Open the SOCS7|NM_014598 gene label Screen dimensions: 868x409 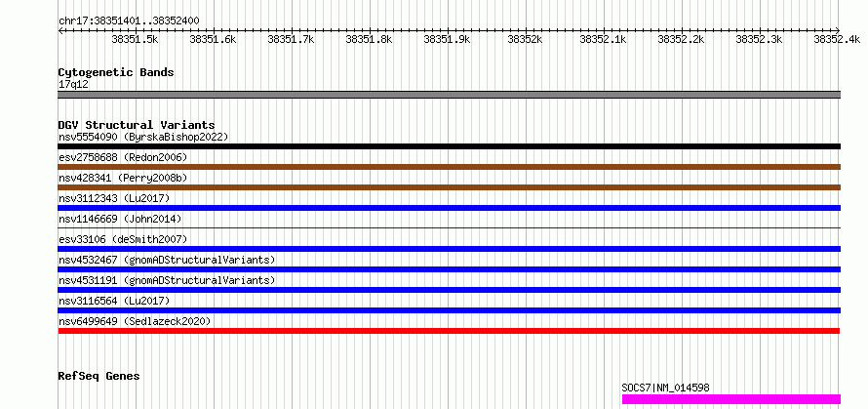click(x=665, y=388)
